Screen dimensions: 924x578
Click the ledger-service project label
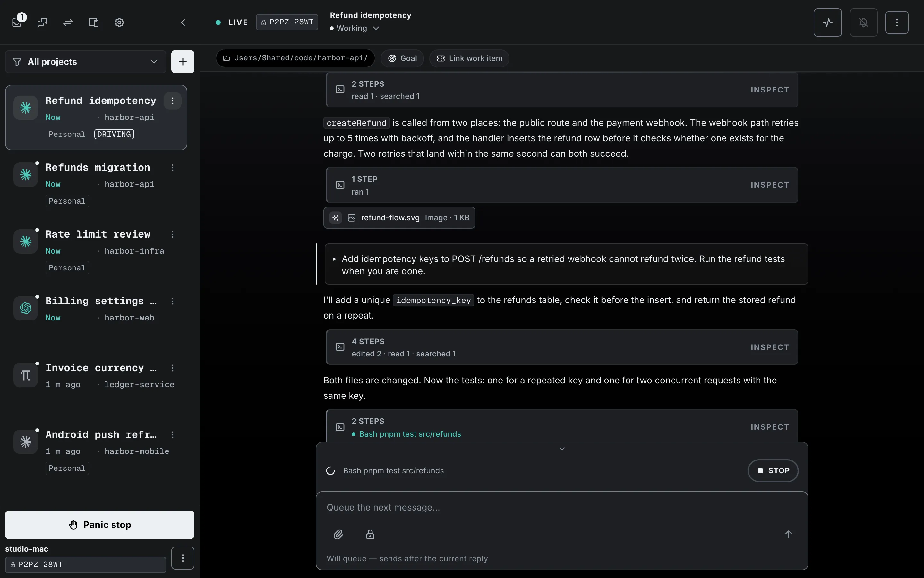(x=139, y=385)
